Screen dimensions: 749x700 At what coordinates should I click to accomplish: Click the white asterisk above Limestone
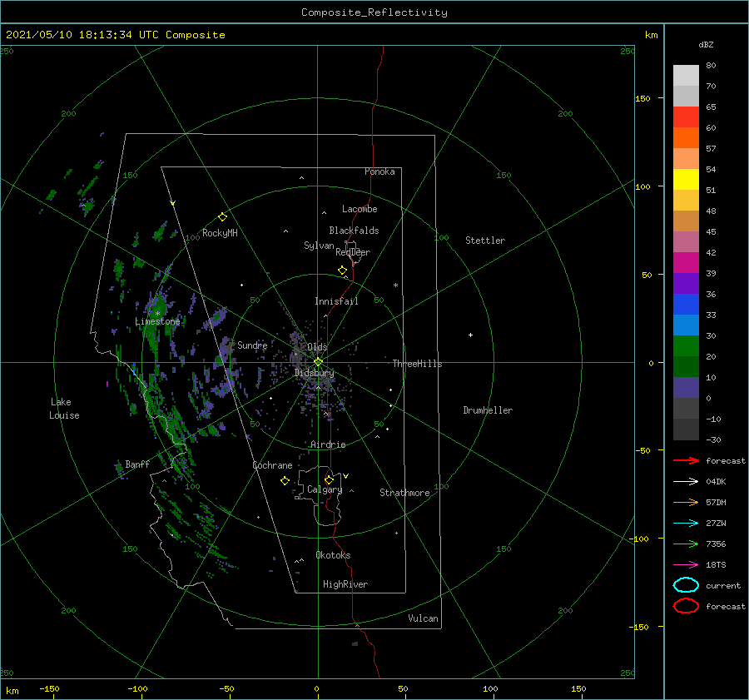coord(157,314)
